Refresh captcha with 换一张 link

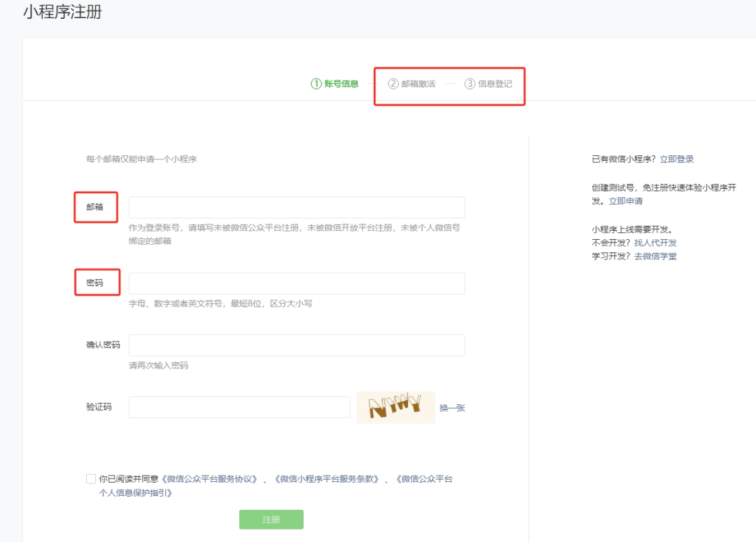[x=452, y=408]
